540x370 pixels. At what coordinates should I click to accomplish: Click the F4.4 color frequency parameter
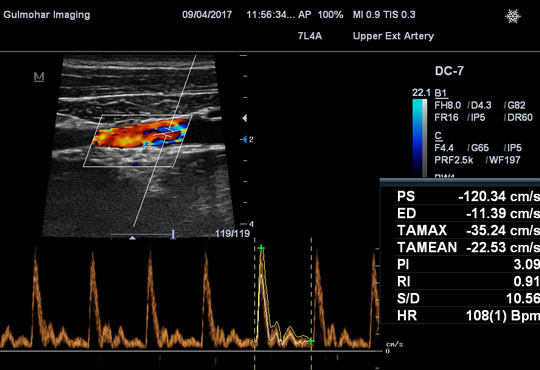click(445, 148)
